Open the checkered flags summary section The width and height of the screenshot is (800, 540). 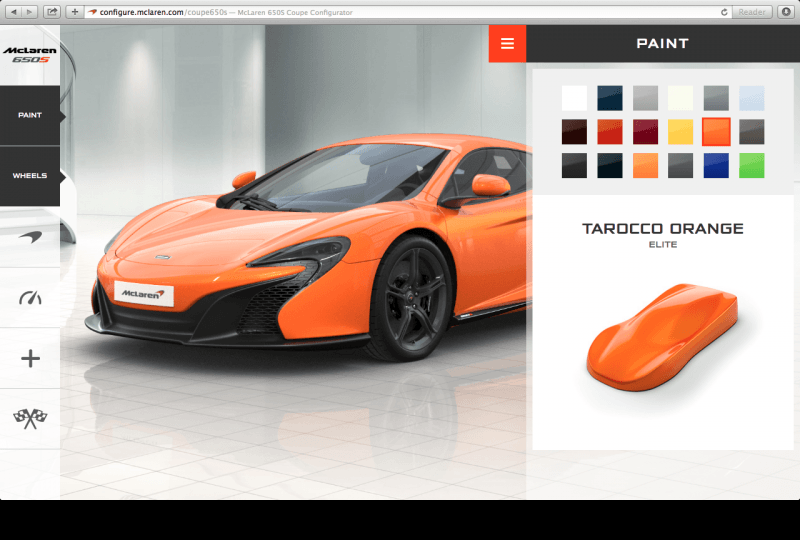click(30, 419)
